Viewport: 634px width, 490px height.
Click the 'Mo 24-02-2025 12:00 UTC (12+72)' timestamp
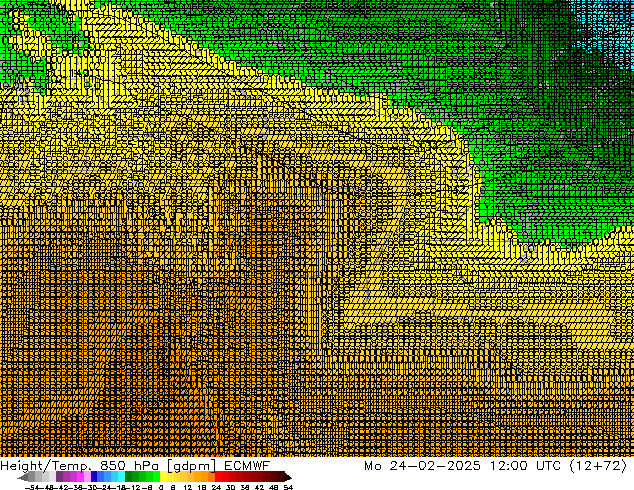coord(496,465)
